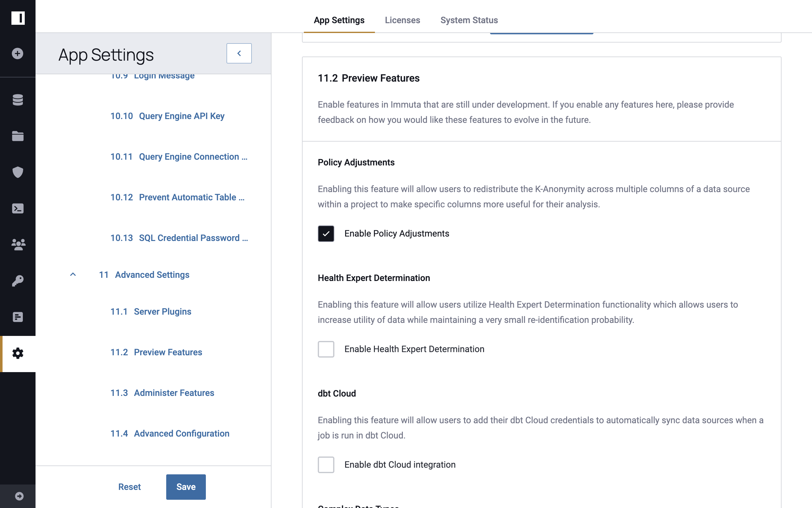
Task: Open the Query Editor terminal icon
Action: point(17,208)
